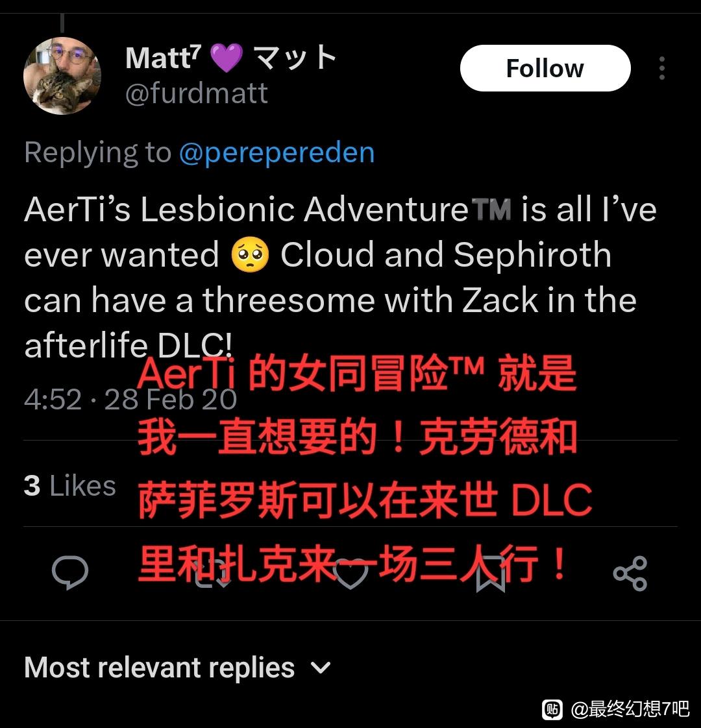The image size is (701, 728).
Task: Expand the Most relevant replies sort menu
Action: point(177,668)
